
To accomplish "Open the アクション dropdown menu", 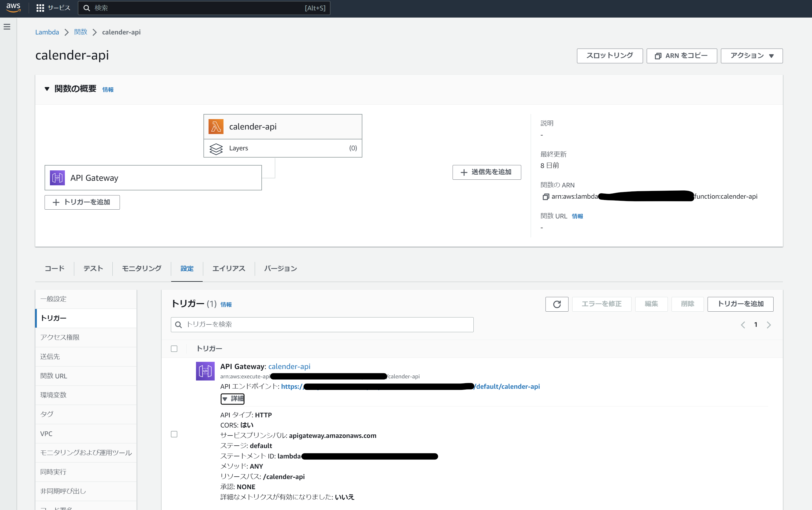I will pos(751,56).
